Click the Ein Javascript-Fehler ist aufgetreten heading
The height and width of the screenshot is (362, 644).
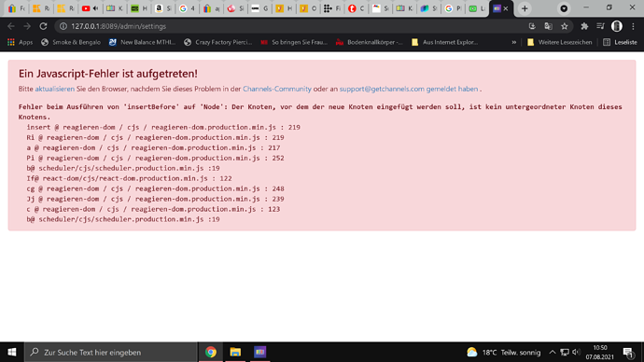click(x=108, y=74)
